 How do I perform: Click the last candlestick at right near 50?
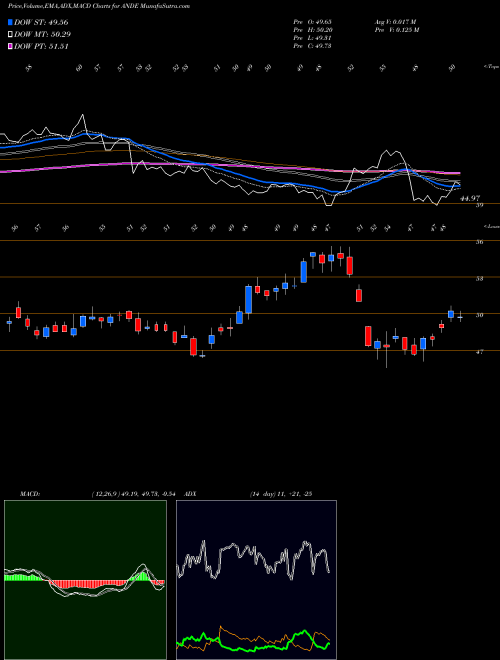[x=460, y=317]
